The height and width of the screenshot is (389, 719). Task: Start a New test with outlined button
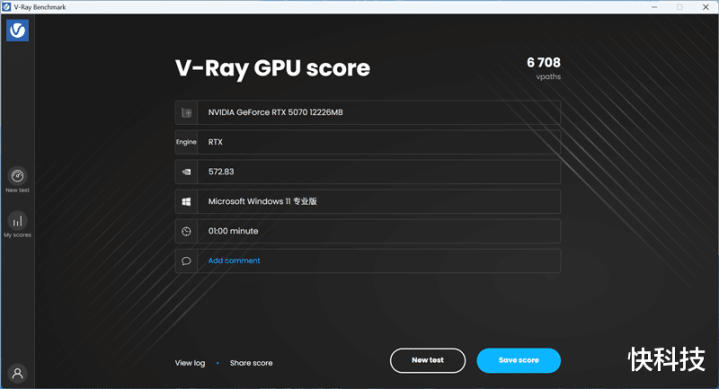click(428, 361)
